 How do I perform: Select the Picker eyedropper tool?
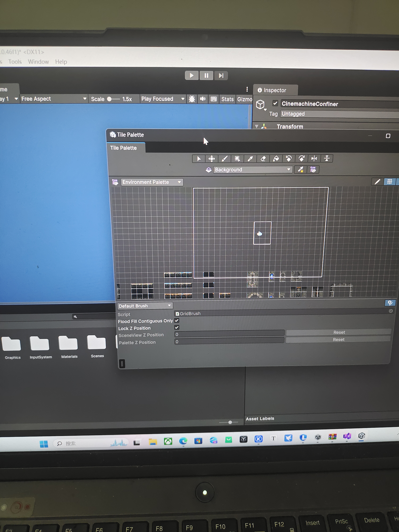tap(250, 159)
